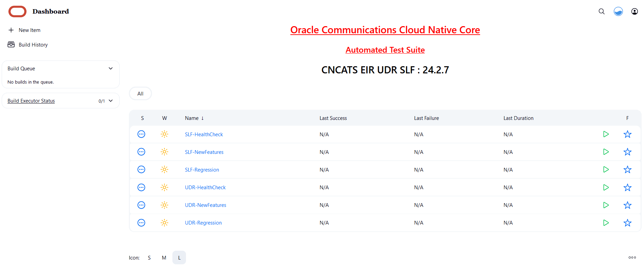Viewport: 644px width, 267px height.
Task: Click weather sun icon for UDR-HealthCheck
Action: 165,188
